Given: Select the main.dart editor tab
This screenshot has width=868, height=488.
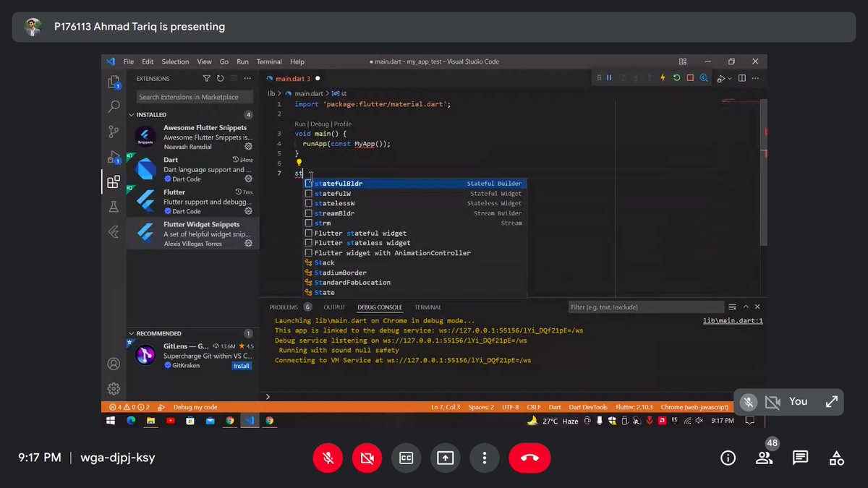Looking at the screenshot, I should tap(293, 79).
